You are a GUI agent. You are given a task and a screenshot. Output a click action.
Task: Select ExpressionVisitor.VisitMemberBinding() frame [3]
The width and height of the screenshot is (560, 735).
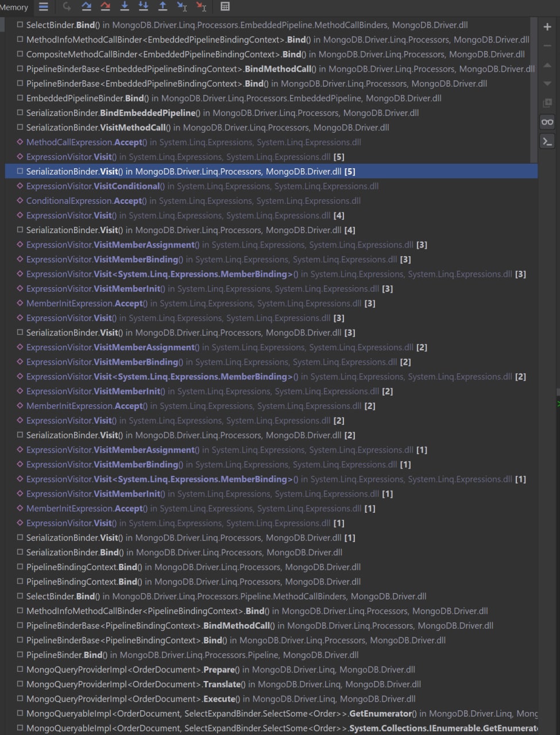[271, 260]
